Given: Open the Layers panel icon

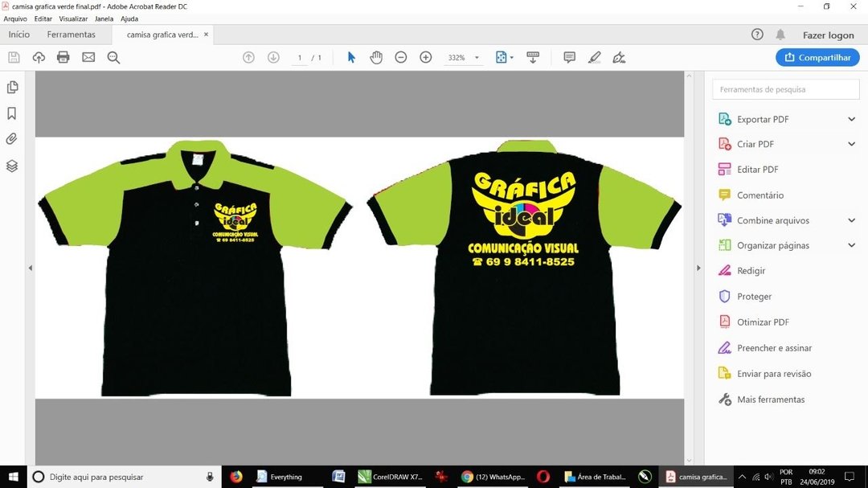Looking at the screenshot, I should (x=12, y=166).
